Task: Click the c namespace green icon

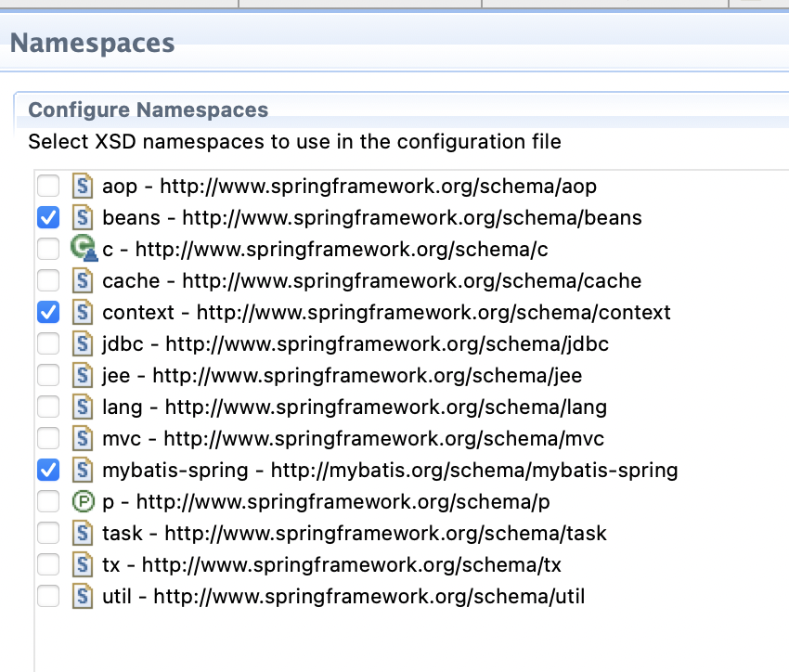Action: click(84, 249)
